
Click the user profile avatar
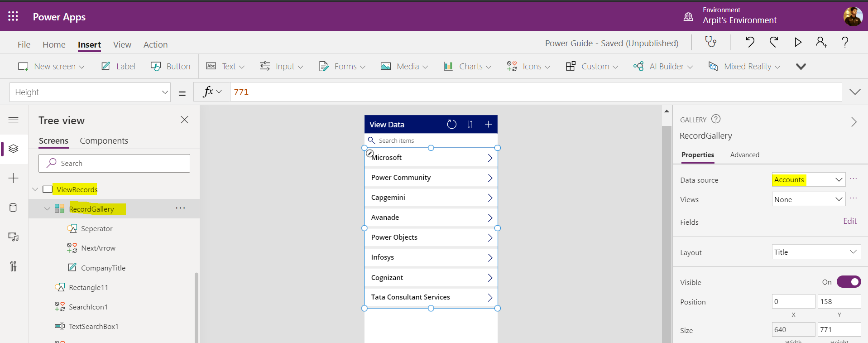pyautogui.click(x=853, y=16)
